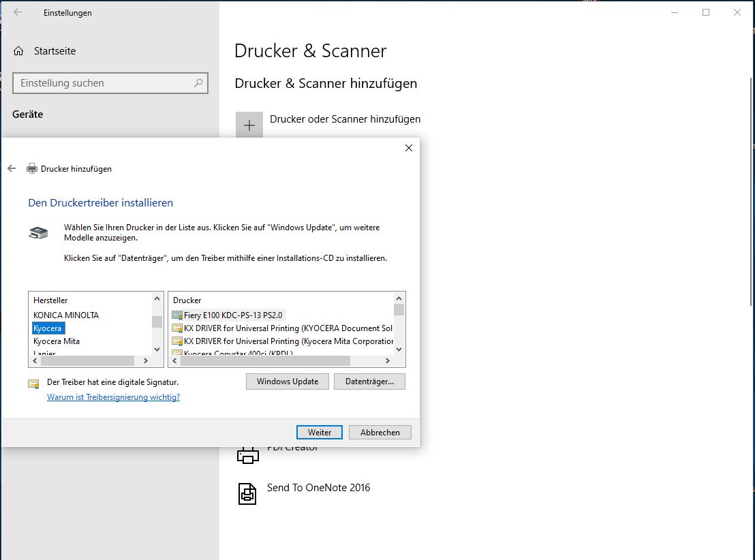
Task: Click the search magnifier icon
Action: pyautogui.click(x=198, y=83)
